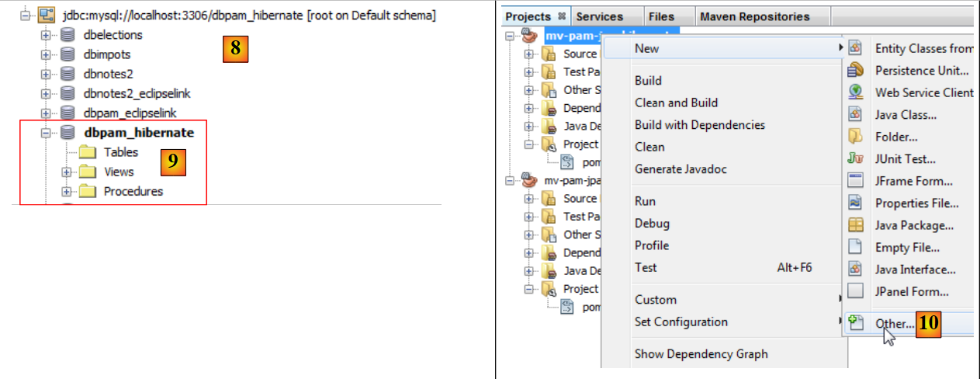The height and width of the screenshot is (379, 980).
Task: Close the Projects tab
Action: pos(562,16)
